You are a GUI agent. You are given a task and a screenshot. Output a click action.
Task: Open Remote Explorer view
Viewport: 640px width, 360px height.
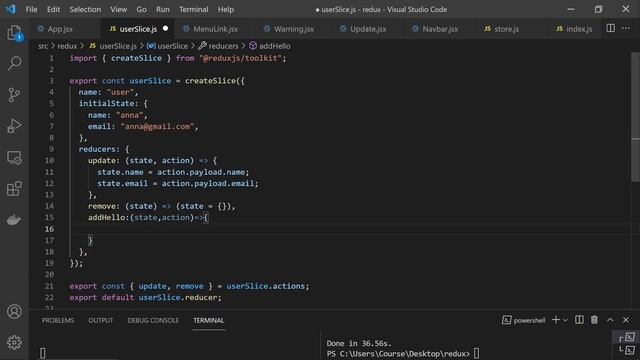(x=14, y=158)
